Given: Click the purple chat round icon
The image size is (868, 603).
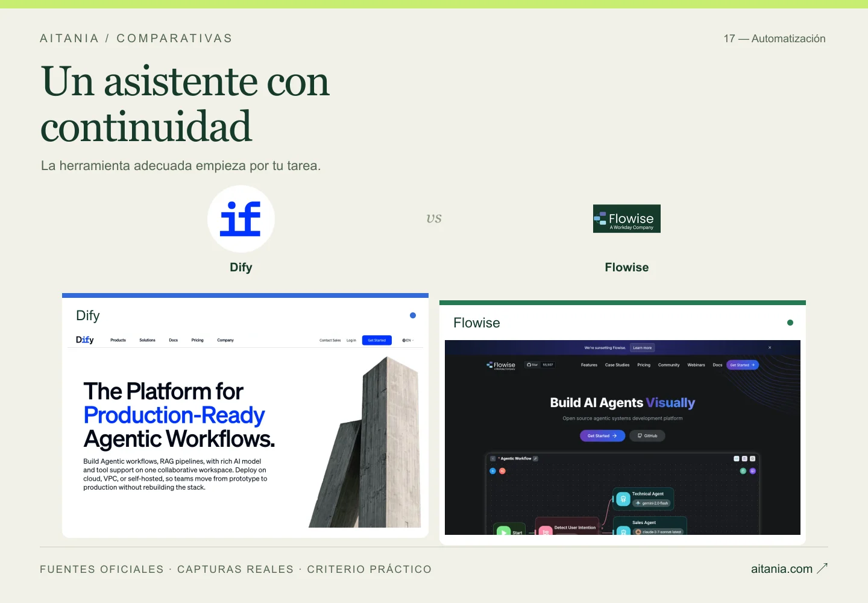Looking at the screenshot, I should 753,471.
